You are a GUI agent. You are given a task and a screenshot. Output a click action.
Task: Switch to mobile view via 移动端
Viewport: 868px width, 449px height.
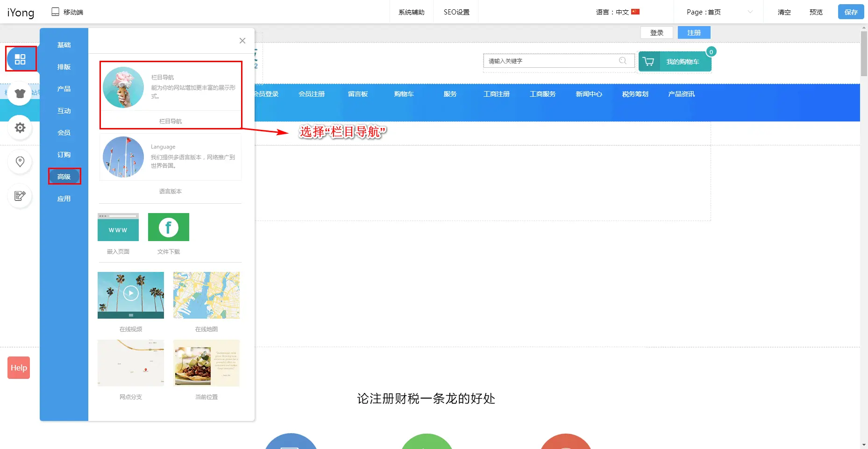click(x=67, y=12)
